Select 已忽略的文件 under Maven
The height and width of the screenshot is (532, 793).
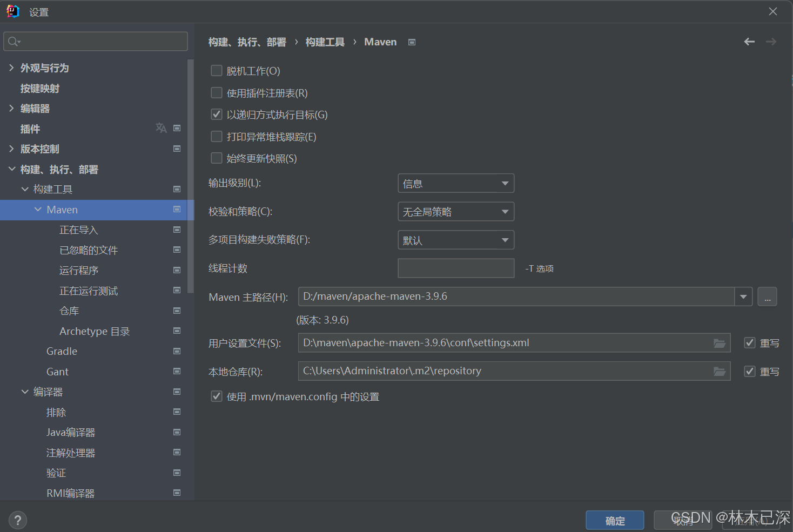click(x=89, y=250)
